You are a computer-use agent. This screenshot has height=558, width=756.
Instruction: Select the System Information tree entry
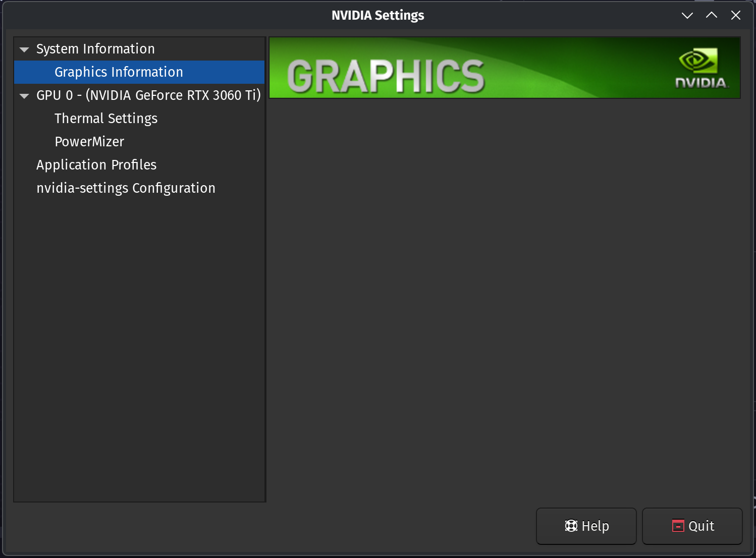coord(95,49)
